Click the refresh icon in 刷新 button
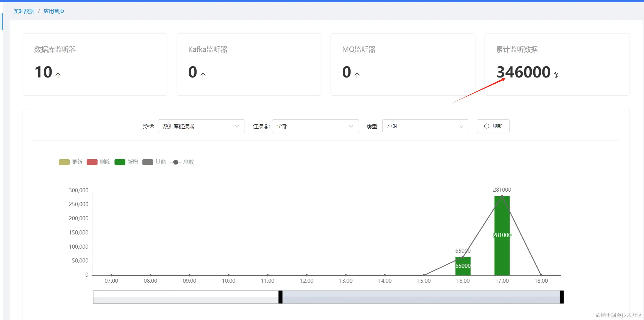The image size is (644, 320). point(487,126)
